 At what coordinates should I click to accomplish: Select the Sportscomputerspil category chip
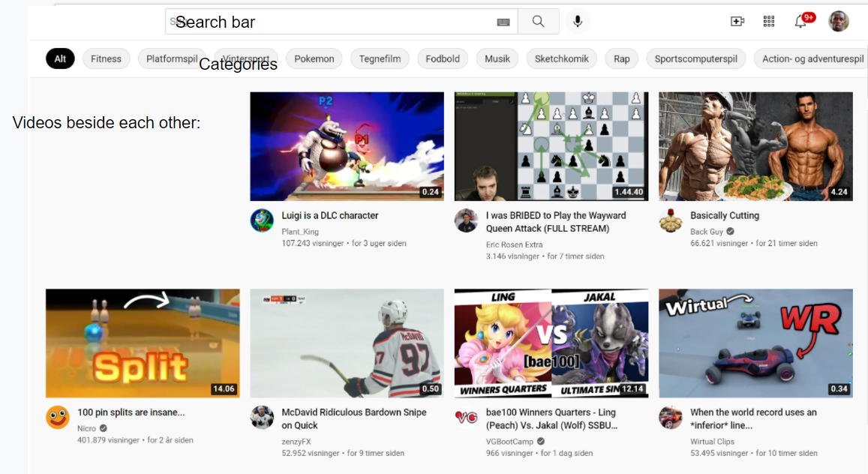point(696,58)
